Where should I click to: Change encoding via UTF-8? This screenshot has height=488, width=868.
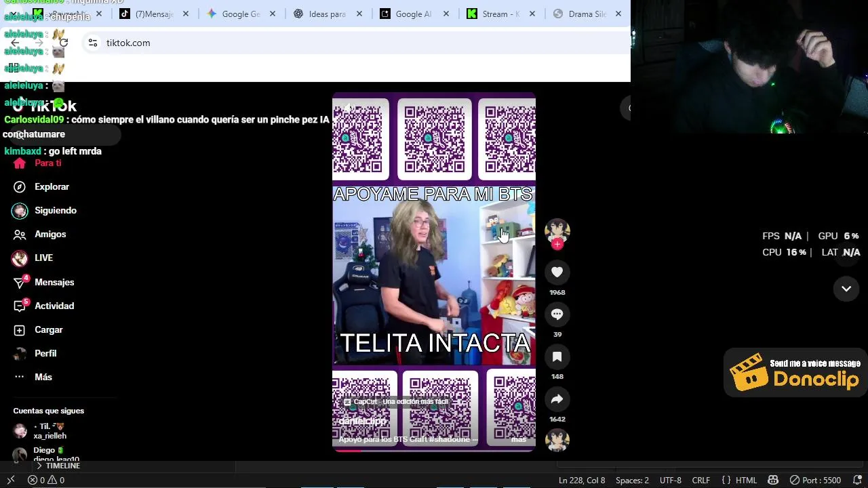(671, 480)
